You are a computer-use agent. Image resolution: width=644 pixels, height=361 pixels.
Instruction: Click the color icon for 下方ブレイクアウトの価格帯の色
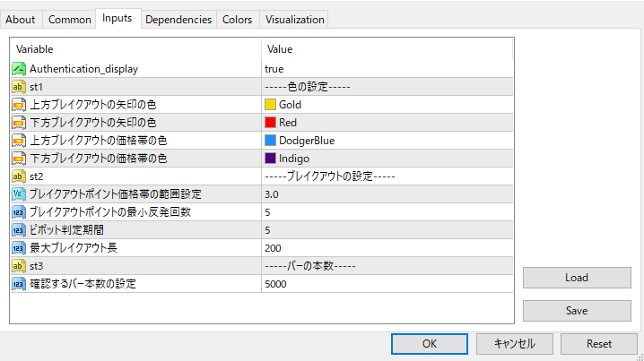click(19, 159)
